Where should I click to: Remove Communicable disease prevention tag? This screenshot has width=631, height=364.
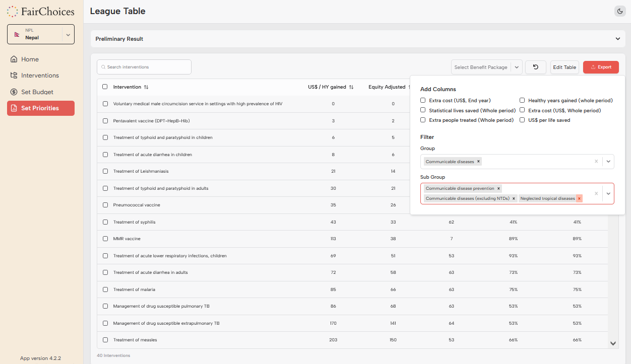tap(498, 188)
